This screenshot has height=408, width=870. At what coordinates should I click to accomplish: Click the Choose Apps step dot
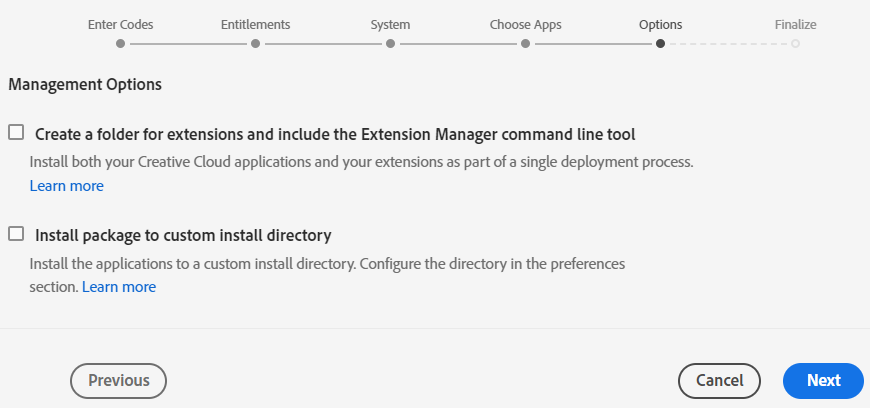coord(525,44)
